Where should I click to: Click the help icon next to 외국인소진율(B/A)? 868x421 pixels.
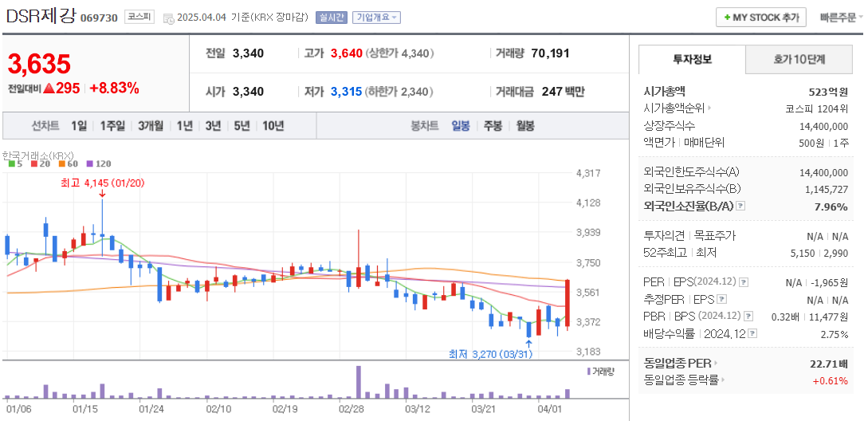(740, 206)
